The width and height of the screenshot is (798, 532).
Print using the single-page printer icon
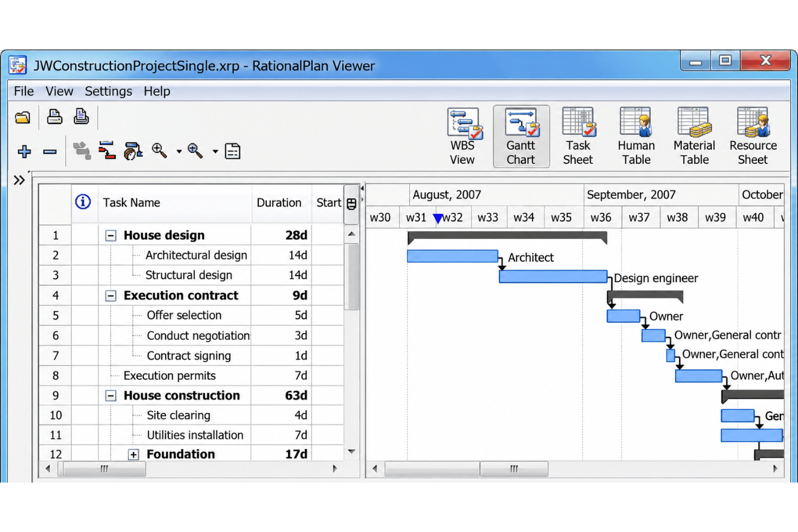[54, 116]
